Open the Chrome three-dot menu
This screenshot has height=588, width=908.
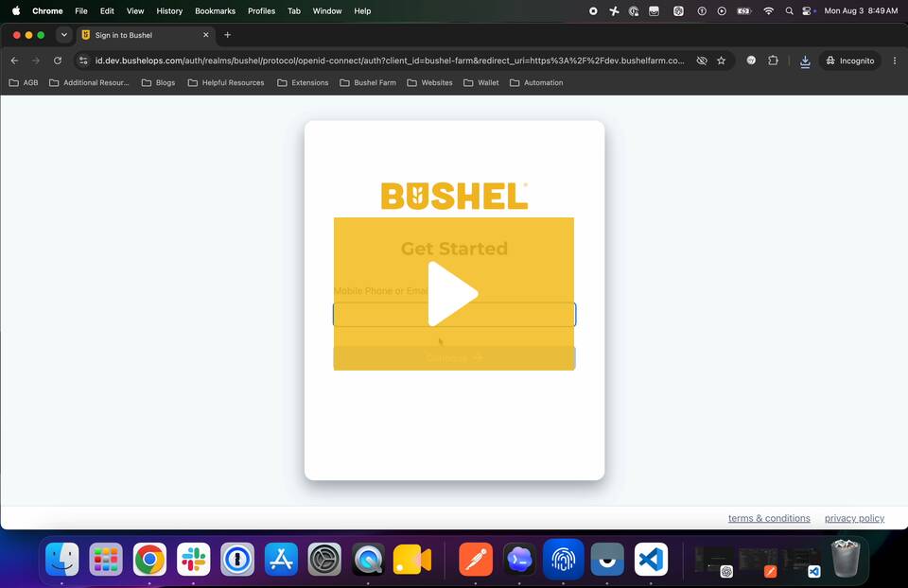[x=895, y=61]
